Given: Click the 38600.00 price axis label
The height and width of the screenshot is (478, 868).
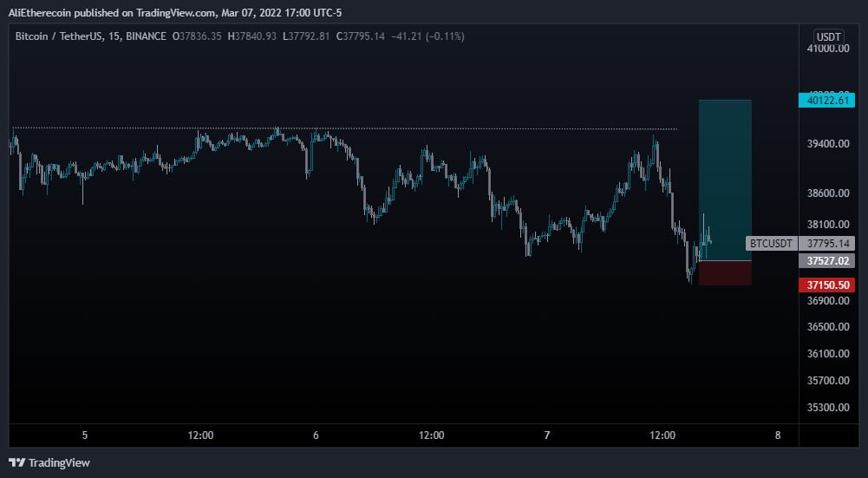Looking at the screenshot, I should pos(828,193).
